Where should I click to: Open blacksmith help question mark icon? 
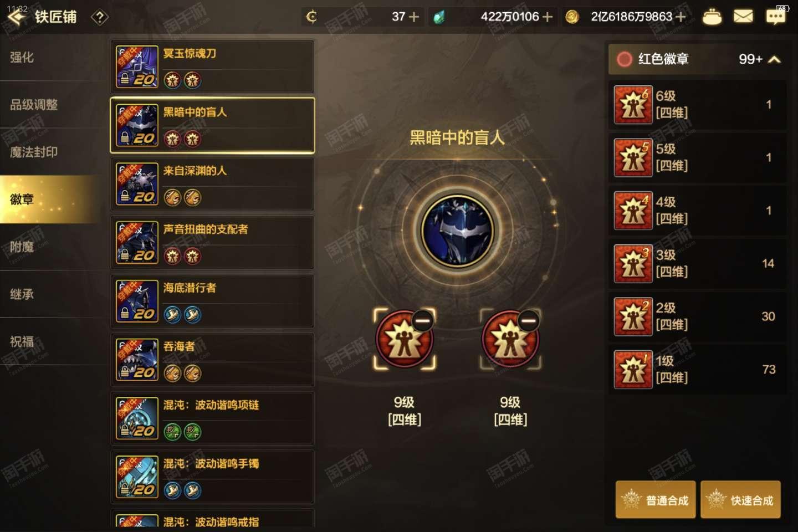99,17
